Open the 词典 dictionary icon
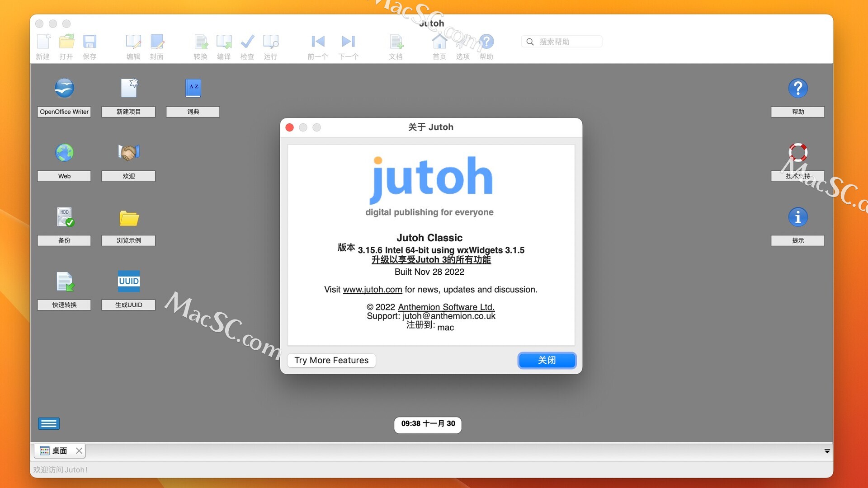The height and width of the screenshot is (488, 868). pos(193,88)
